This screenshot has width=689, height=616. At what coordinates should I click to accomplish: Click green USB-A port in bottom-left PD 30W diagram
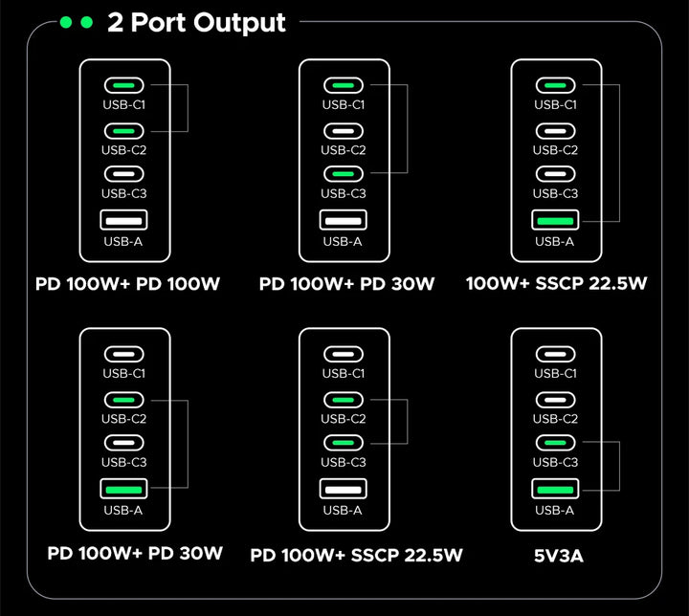[123, 489]
